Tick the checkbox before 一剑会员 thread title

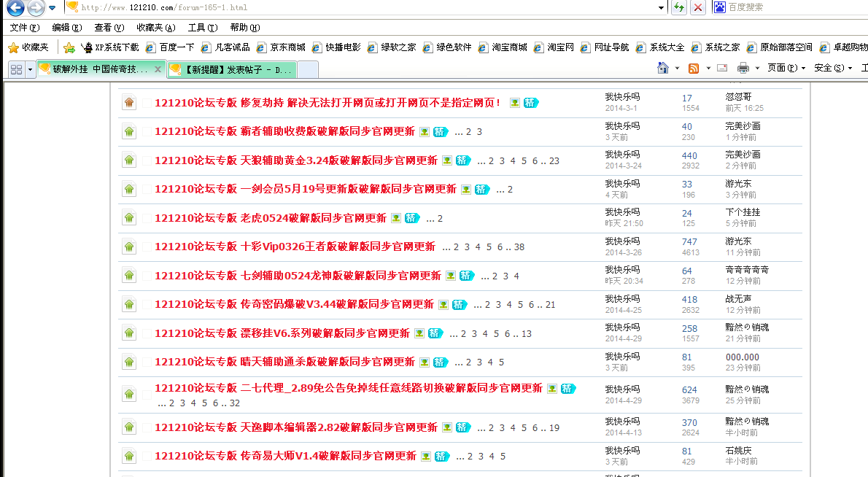(x=147, y=189)
